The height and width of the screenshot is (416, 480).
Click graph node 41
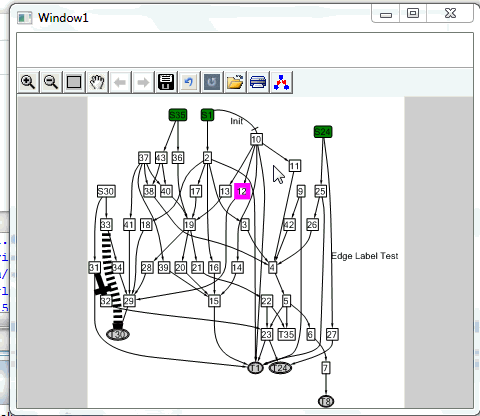[129, 225]
